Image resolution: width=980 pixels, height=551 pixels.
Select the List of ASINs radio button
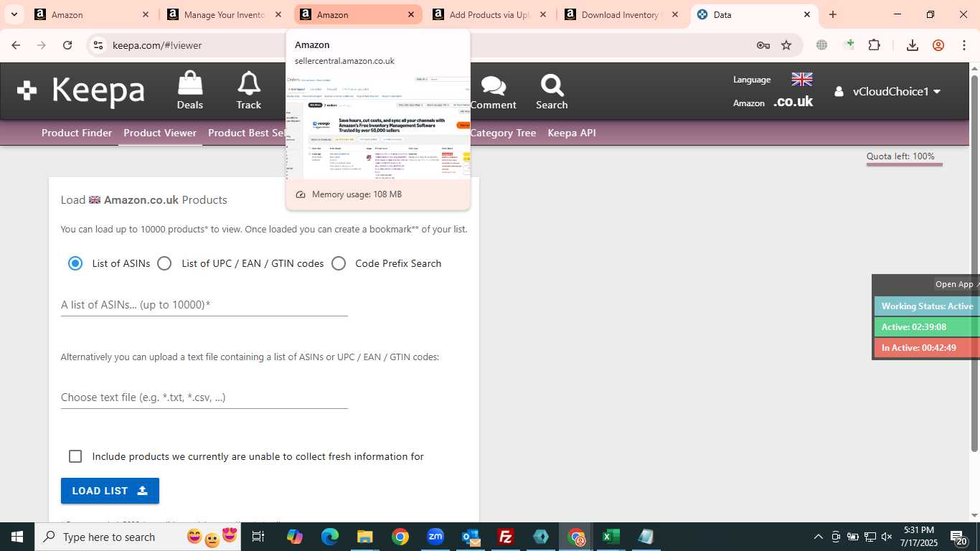click(75, 263)
